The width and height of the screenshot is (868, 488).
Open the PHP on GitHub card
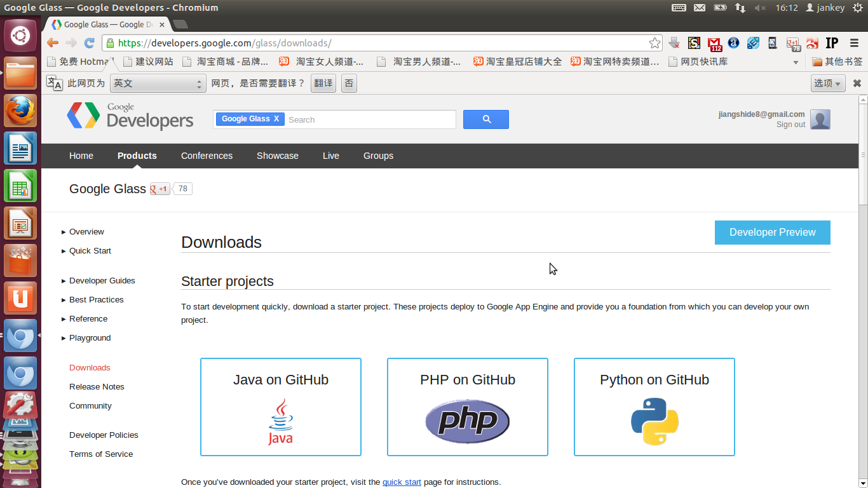(468, 407)
